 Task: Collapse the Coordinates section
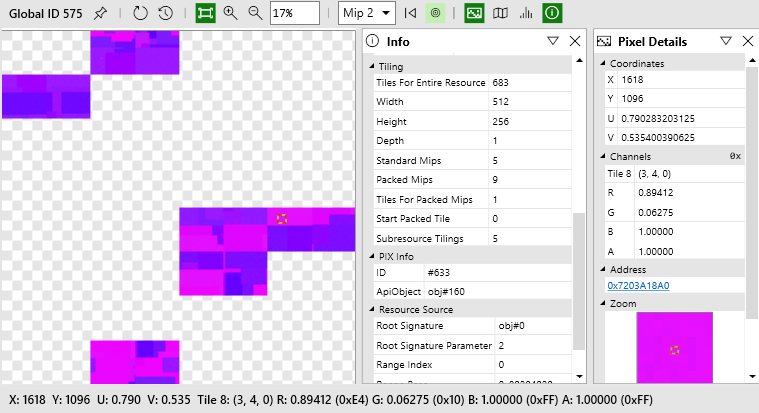(x=603, y=63)
